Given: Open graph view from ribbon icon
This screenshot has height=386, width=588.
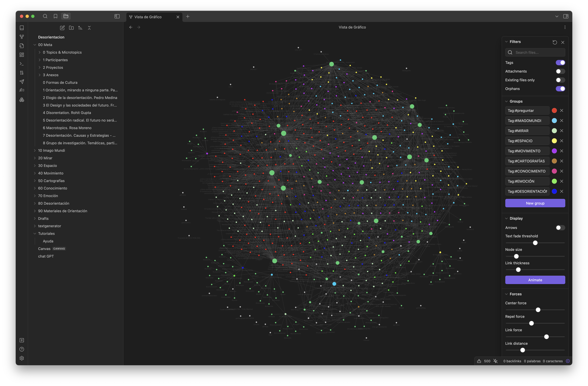Looking at the screenshot, I should 22,37.
